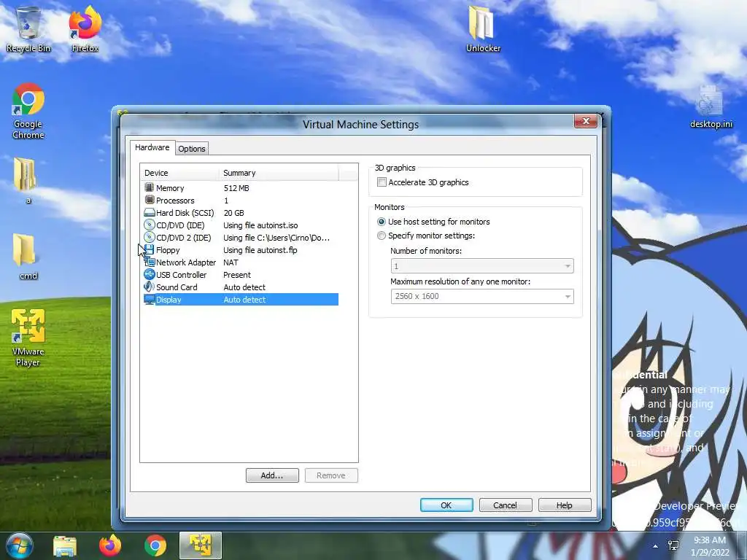This screenshot has height=560, width=747.
Task: Select the Sound Card icon
Action: pyautogui.click(x=149, y=287)
